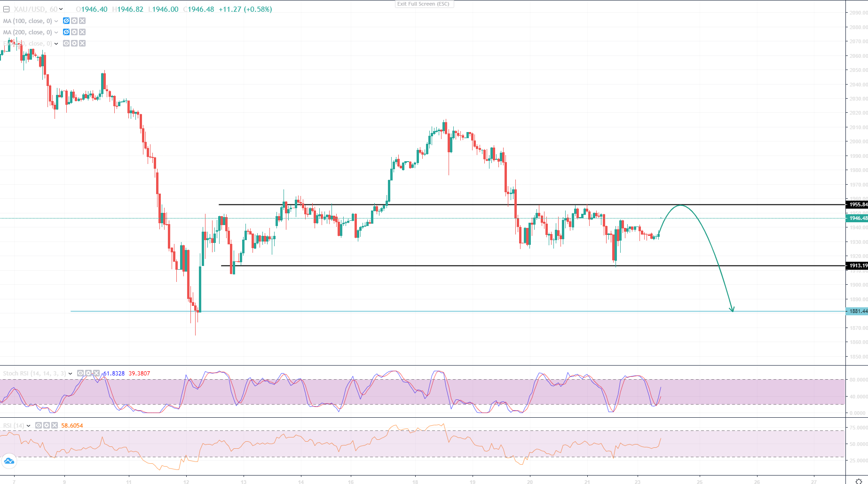Expand Stoch RSI options chevron

point(71,374)
